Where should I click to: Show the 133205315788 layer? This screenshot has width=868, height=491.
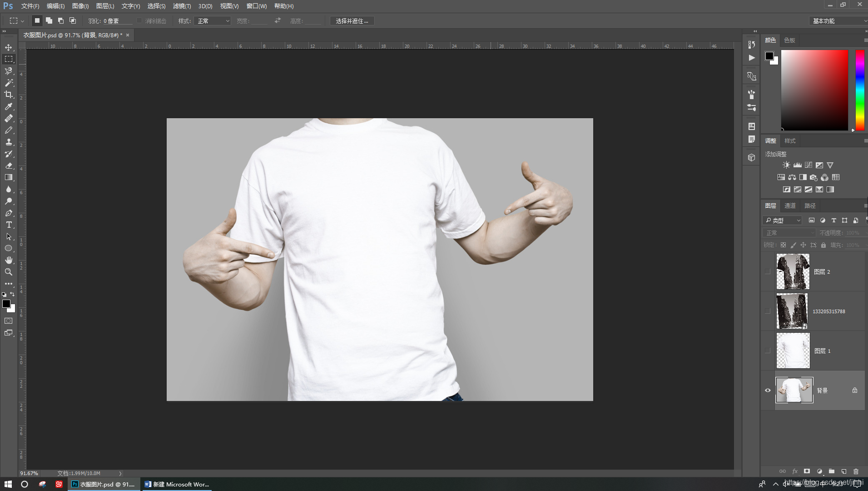[768, 311]
